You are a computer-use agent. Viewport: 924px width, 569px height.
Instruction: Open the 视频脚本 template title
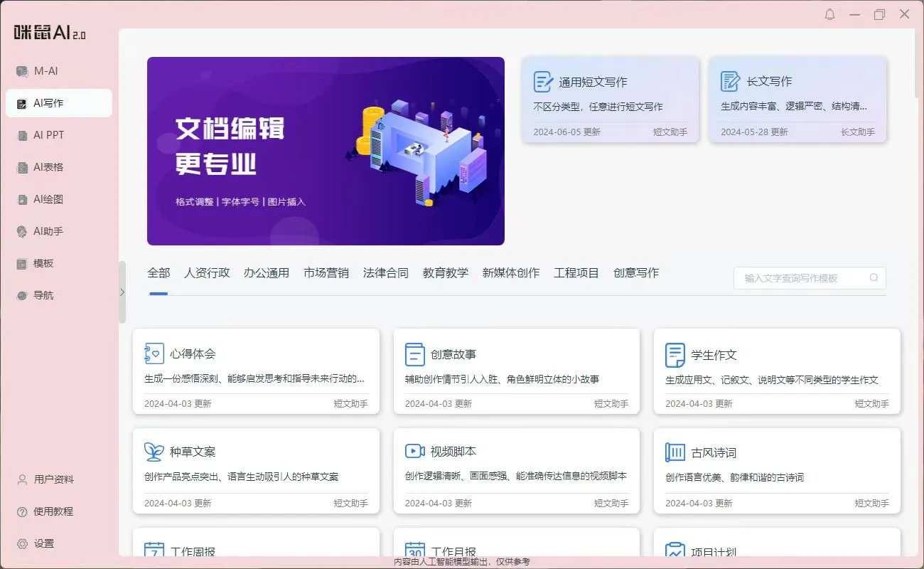(453, 452)
